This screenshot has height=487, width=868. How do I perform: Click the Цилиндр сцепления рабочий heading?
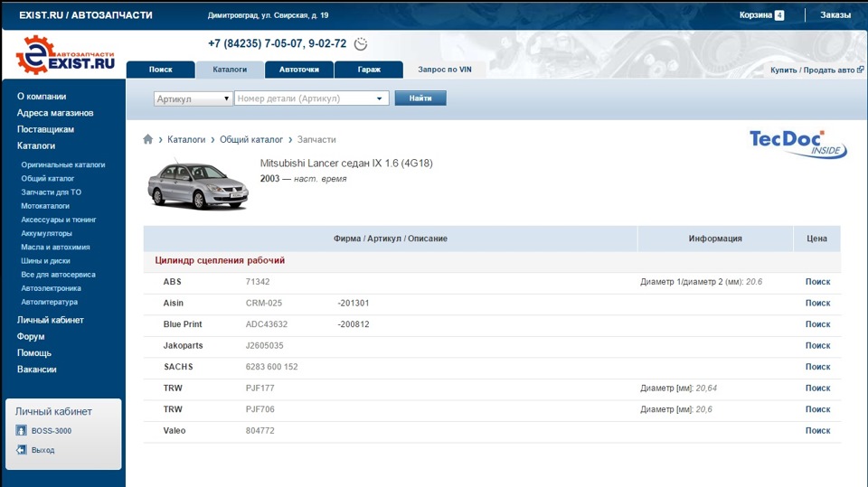pyautogui.click(x=220, y=260)
